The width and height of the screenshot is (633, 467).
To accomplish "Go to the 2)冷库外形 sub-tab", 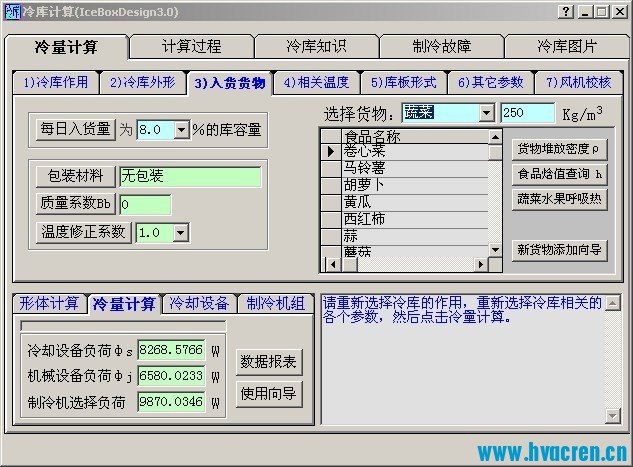I will 143,83.
